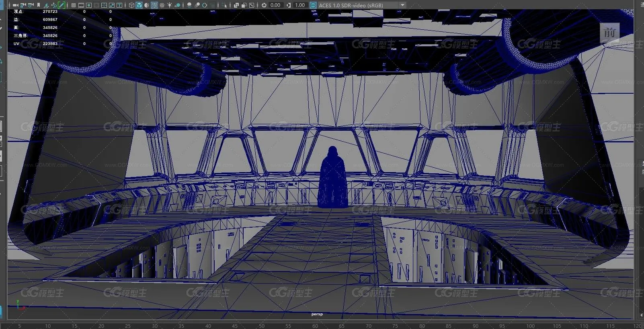Jump to frame 115 on time slider
This screenshot has height=329, width=644.
(610, 326)
